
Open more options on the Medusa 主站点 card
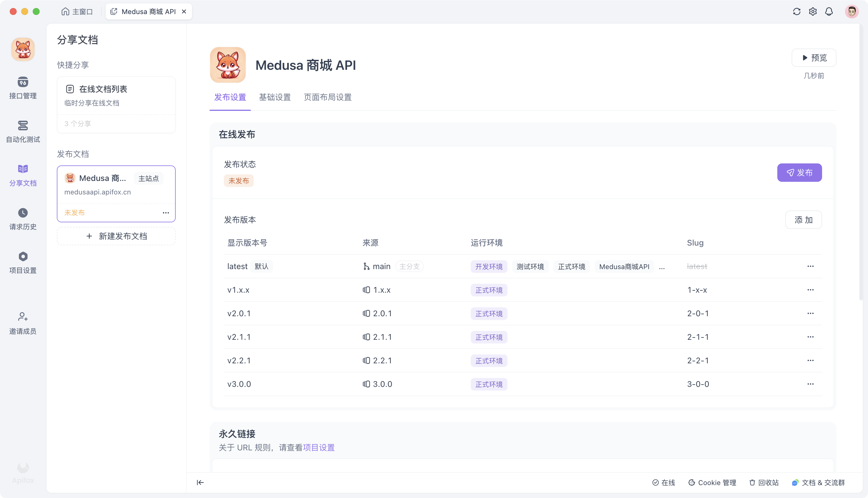tap(166, 213)
